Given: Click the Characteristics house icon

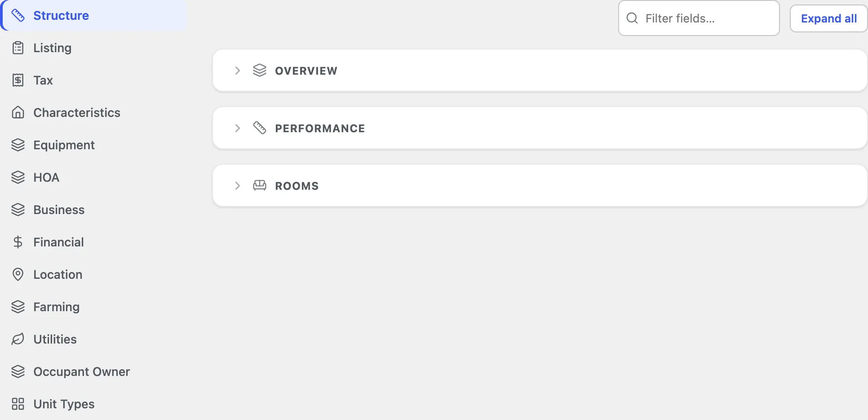Looking at the screenshot, I should coord(18,112).
